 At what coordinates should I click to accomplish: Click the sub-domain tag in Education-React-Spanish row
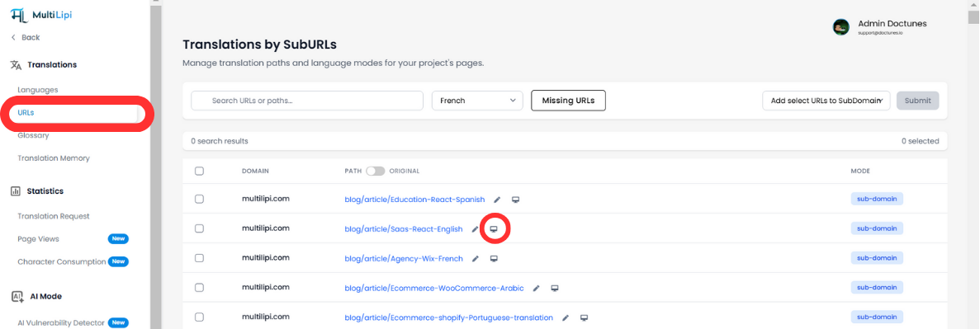(877, 200)
